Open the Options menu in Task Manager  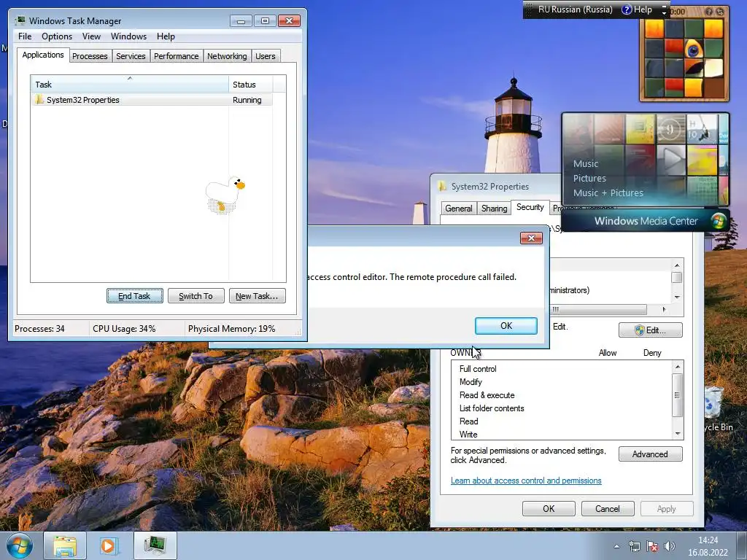[x=57, y=36]
